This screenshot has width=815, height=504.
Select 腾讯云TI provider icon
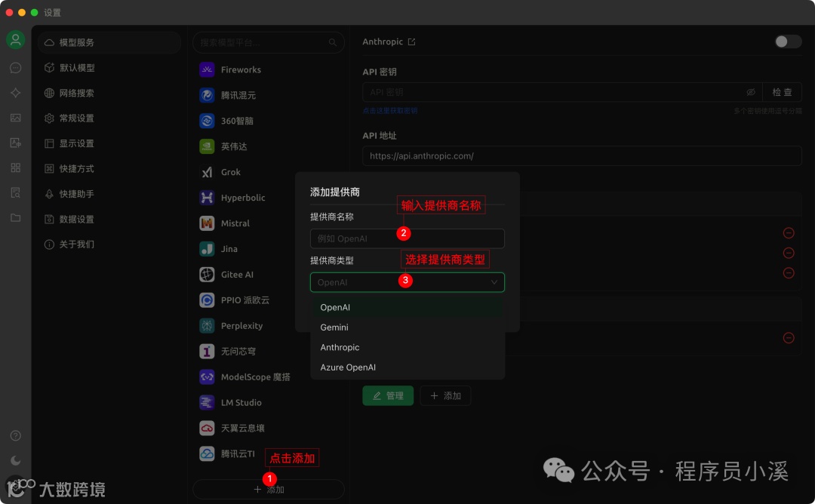[207, 453]
